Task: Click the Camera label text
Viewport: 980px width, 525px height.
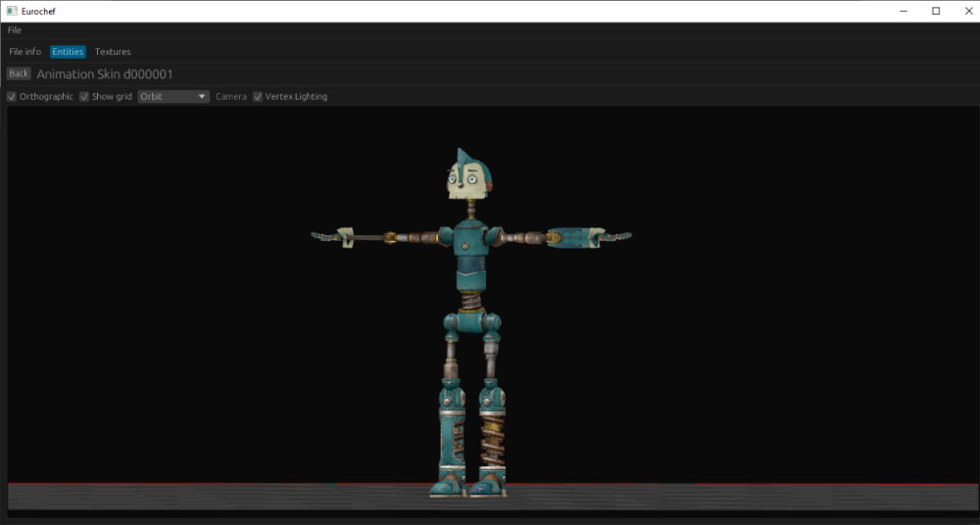Action: point(231,97)
